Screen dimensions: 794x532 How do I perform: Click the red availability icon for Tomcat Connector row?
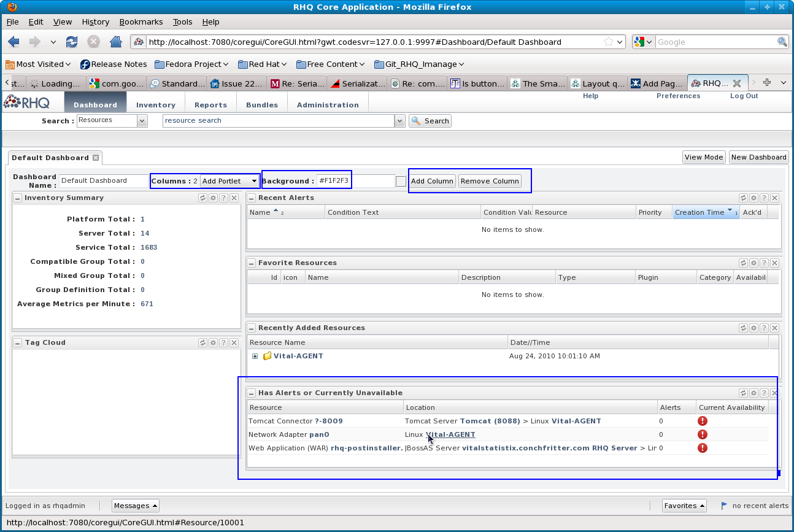703,421
